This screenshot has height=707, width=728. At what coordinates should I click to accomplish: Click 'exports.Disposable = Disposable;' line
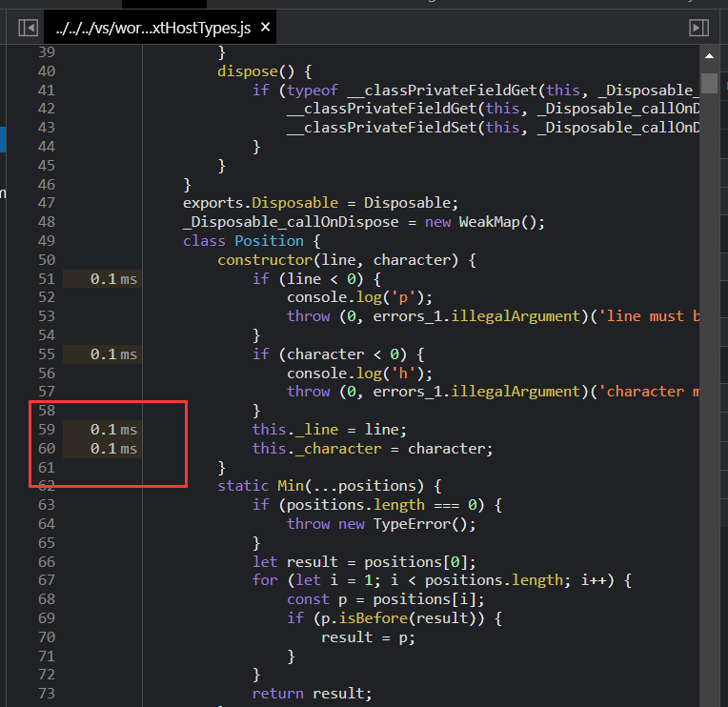coord(320,203)
